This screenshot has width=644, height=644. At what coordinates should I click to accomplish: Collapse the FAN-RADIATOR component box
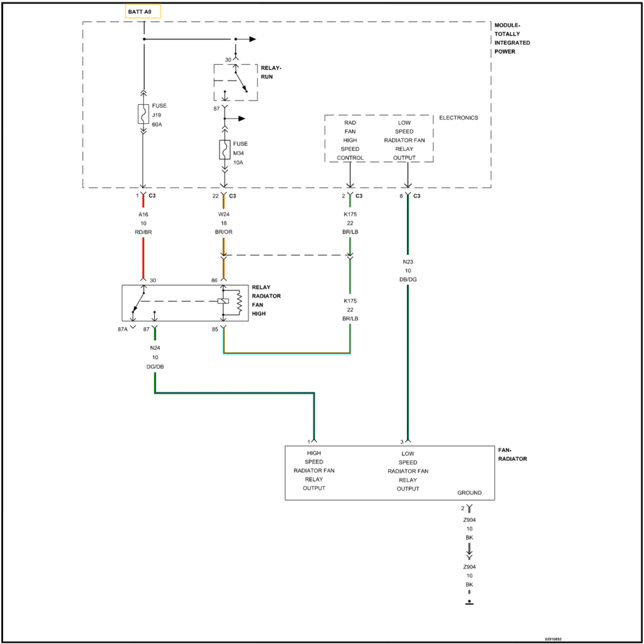[390, 472]
